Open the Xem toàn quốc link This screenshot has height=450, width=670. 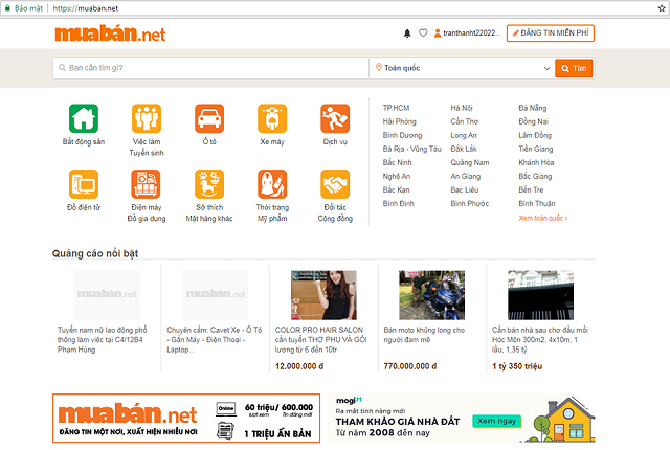click(543, 218)
